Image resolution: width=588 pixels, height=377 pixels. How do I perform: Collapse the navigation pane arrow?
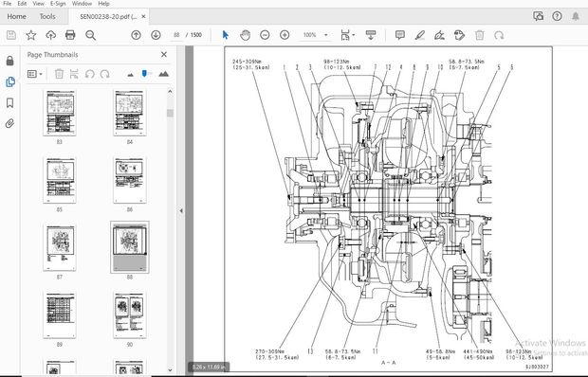coord(181,211)
